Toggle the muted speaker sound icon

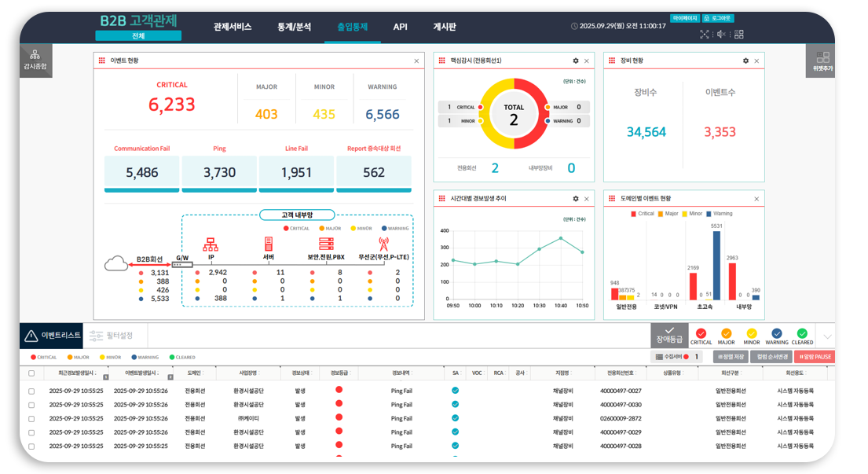click(721, 35)
